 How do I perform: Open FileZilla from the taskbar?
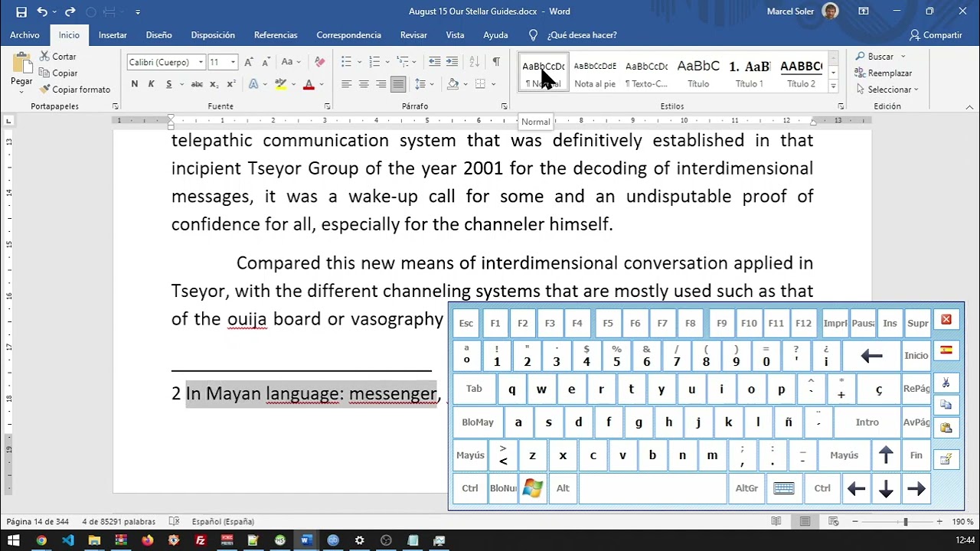201,540
